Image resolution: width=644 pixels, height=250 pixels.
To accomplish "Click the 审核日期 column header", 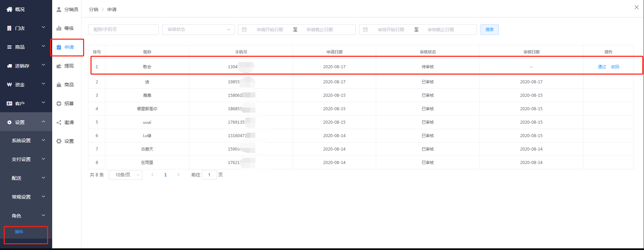I will coord(531,52).
